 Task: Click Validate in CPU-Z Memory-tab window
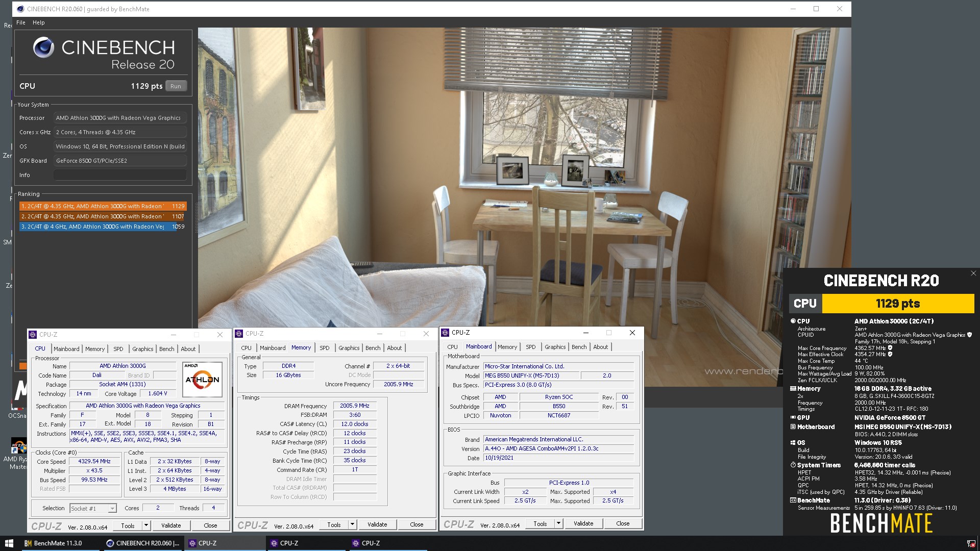[x=377, y=524]
